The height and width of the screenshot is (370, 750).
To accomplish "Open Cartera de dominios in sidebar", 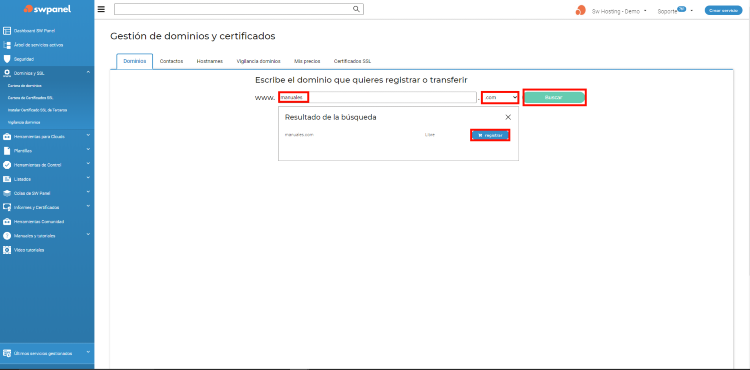I will pos(24,86).
